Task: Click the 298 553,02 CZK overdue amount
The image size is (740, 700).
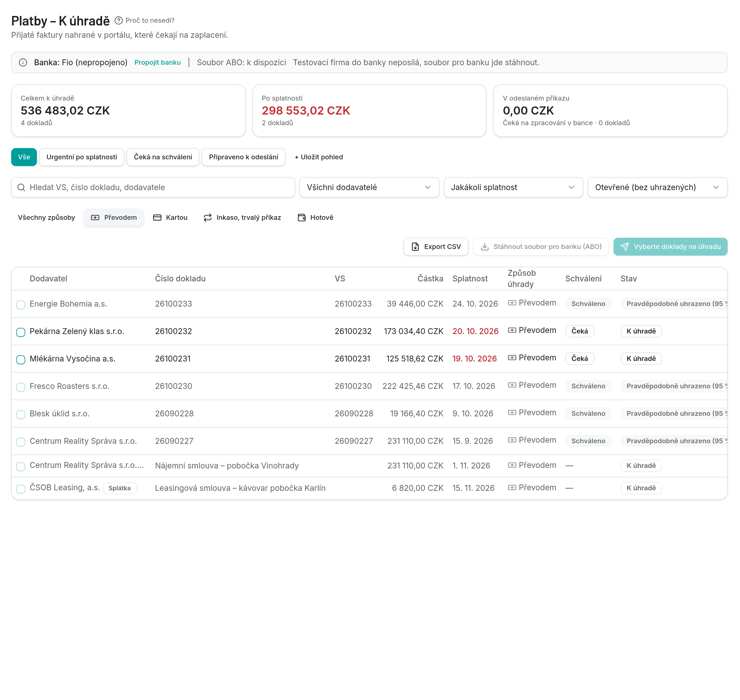Action: [306, 110]
